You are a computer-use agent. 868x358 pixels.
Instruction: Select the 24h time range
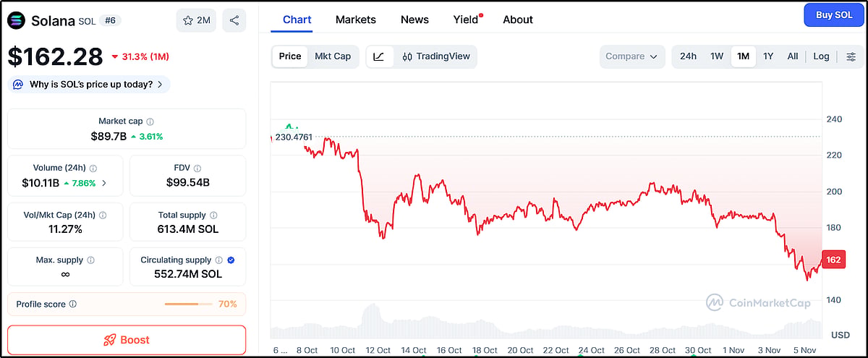point(688,56)
